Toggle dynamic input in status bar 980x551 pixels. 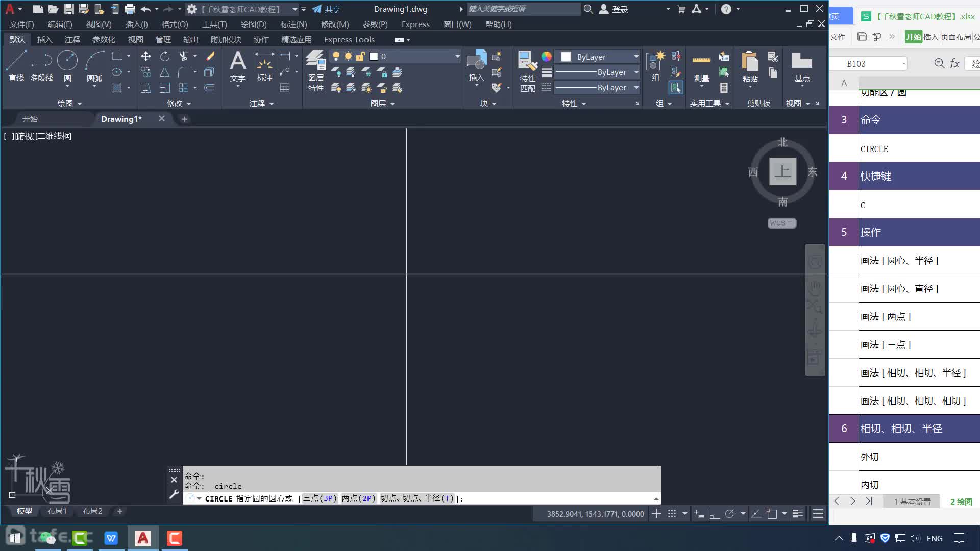point(700,514)
